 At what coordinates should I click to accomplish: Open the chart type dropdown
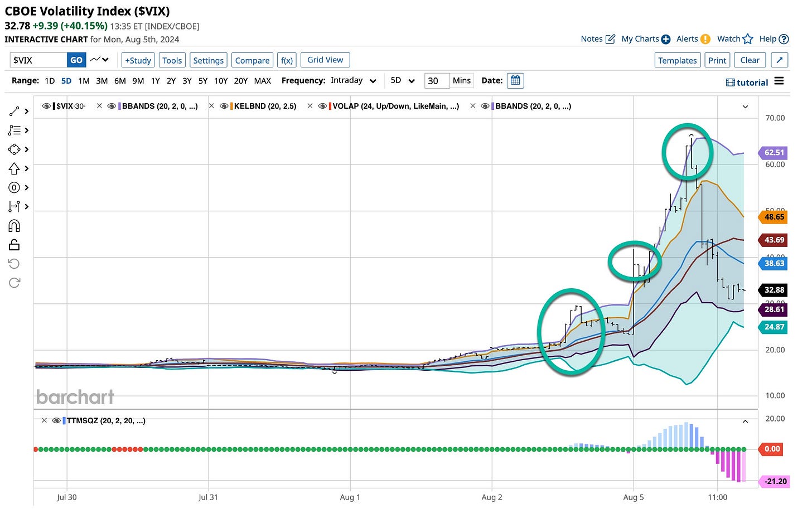coord(99,60)
